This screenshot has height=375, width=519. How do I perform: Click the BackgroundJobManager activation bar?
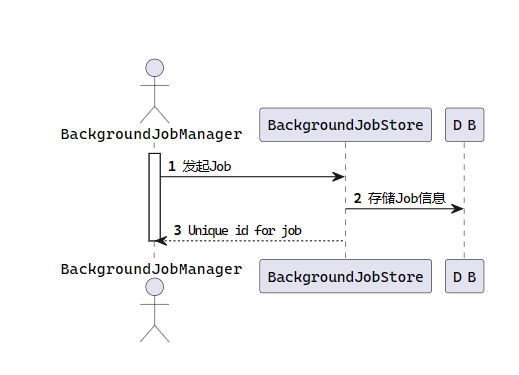154,197
